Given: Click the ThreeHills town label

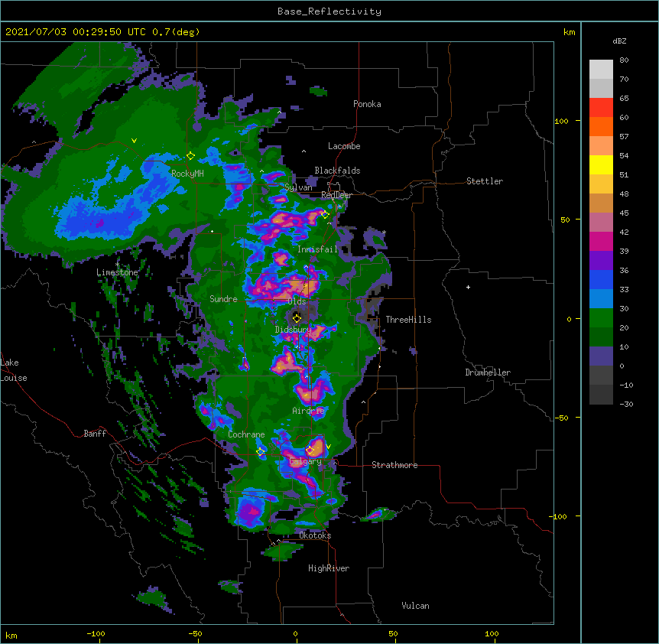Looking at the screenshot, I should [x=408, y=320].
